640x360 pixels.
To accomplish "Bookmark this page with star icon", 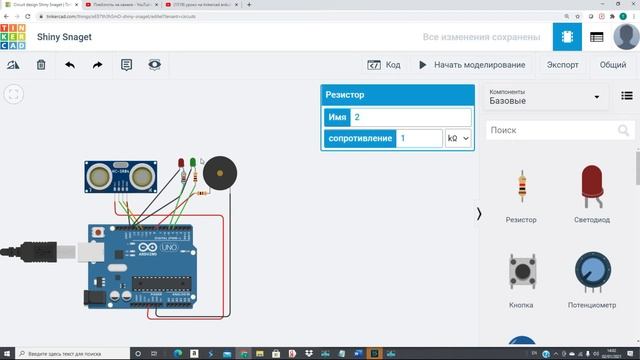I will coord(578,16).
